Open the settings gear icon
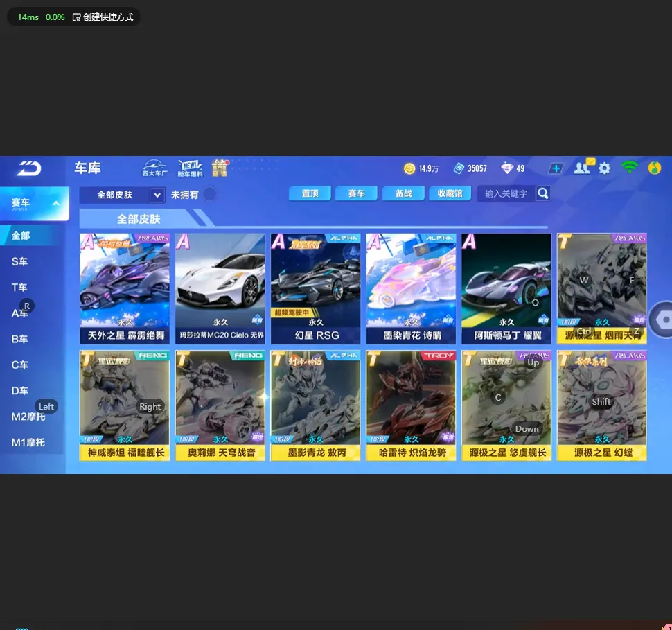This screenshot has width=672, height=630. pyautogui.click(x=604, y=168)
